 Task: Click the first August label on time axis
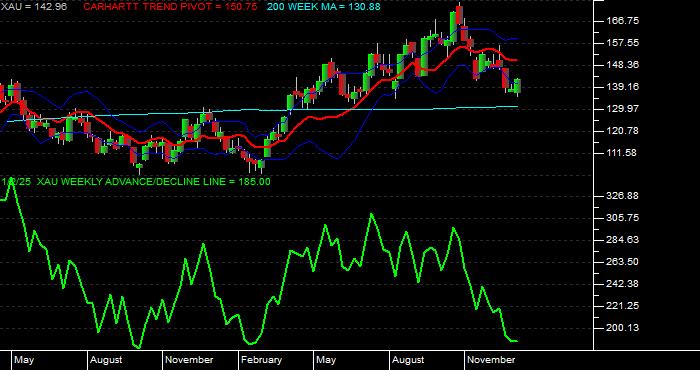click(x=106, y=360)
